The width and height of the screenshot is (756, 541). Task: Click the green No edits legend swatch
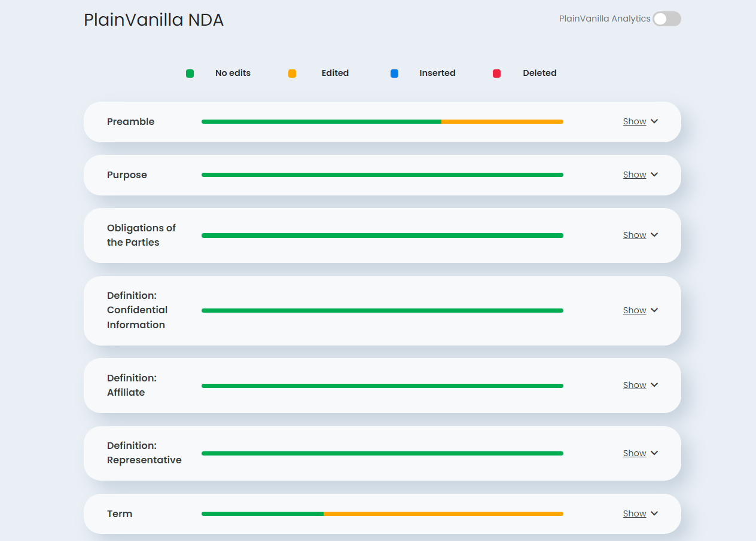[190, 74]
